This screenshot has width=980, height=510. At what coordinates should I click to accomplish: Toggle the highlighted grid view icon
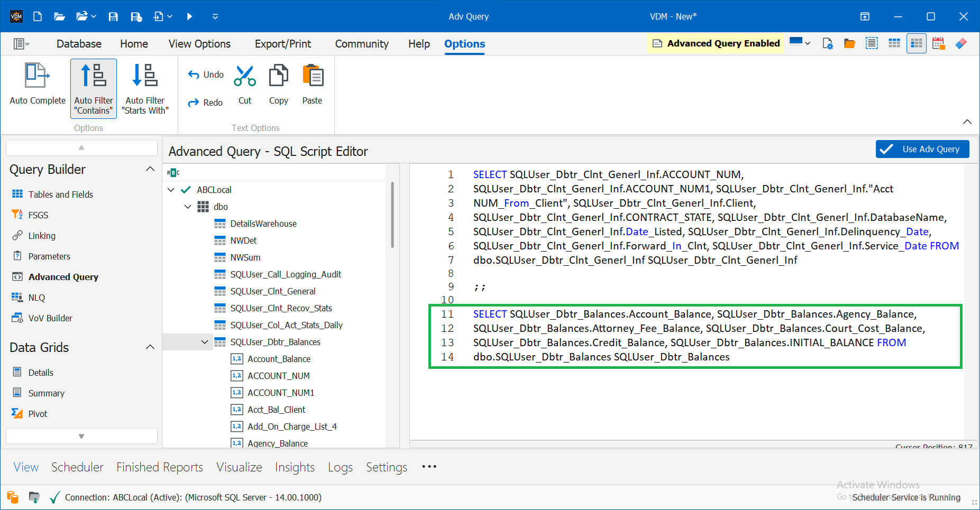coord(916,43)
